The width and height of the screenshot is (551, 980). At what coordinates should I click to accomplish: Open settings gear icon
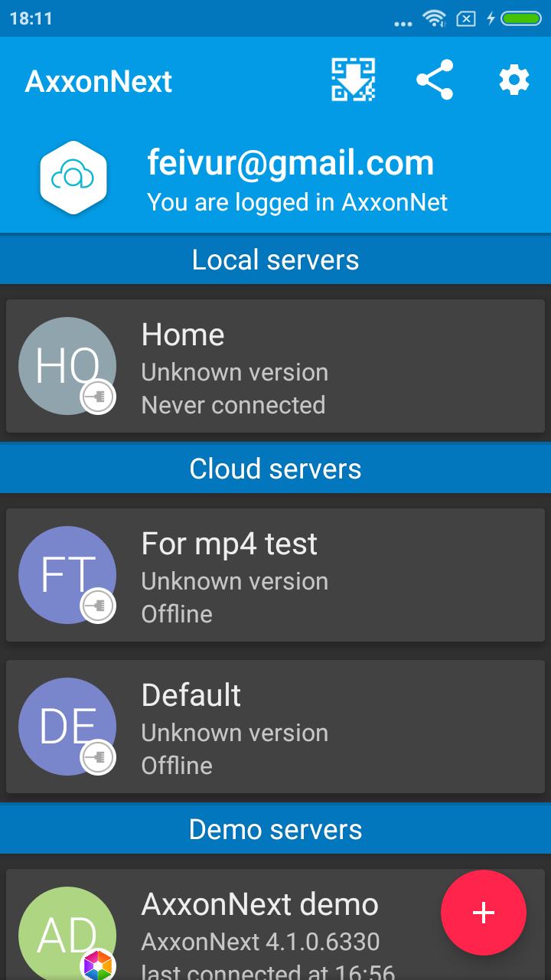(514, 80)
